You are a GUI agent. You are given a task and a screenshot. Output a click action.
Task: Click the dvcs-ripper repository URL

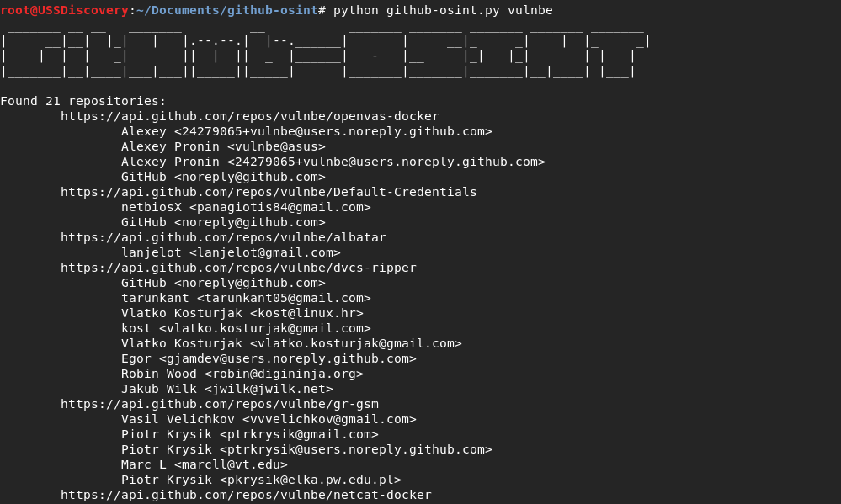pyautogui.click(x=238, y=268)
